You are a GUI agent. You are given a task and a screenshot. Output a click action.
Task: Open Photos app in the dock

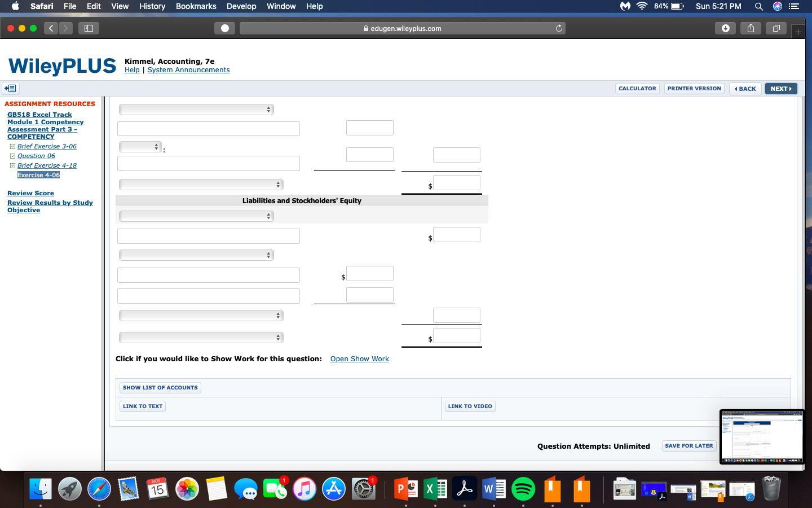(x=187, y=489)
